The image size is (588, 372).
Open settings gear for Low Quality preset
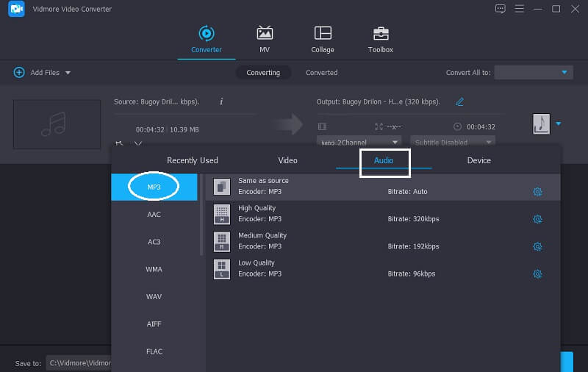(537, 274)
